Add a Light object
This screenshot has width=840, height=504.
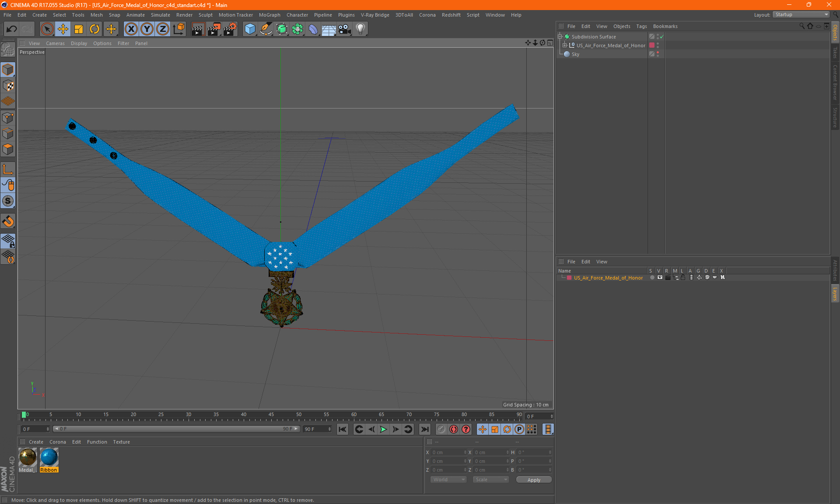click(x=360, y=29)
